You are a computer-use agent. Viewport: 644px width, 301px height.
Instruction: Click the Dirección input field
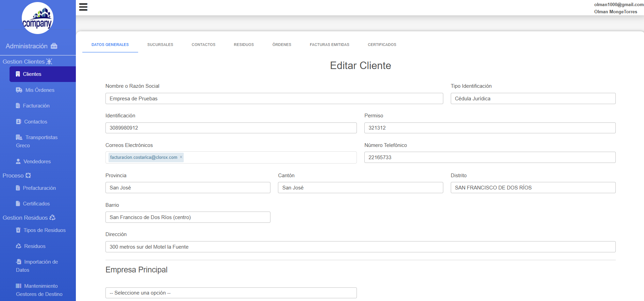pyautogui.click(x=360, y=247)
